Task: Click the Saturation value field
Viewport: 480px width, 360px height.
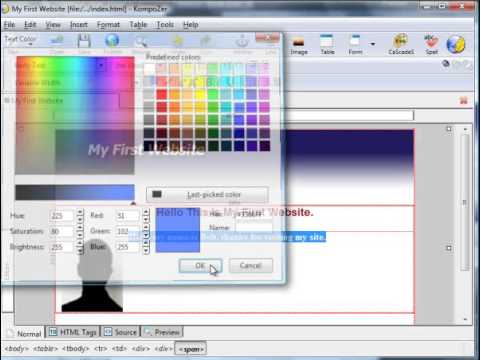Action: point(62,231)
